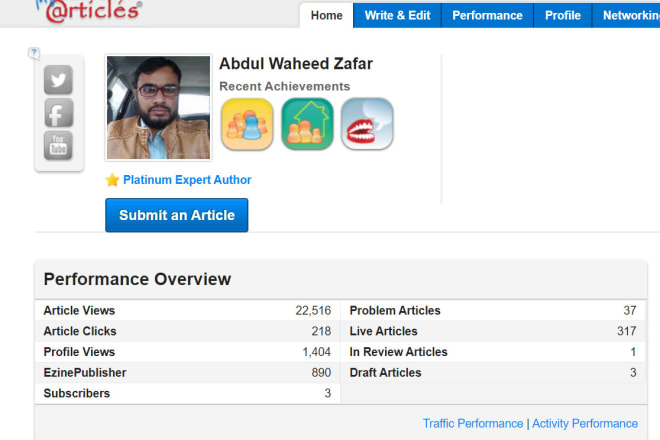Click the In Review Articles value 1
The image size is (660, 440).
pyautogui.click(x=633, y=352)
